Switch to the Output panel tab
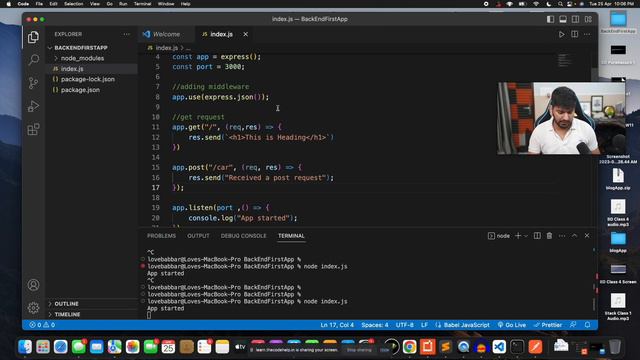This screenshot has width=640, height=360. coord(198,236)
